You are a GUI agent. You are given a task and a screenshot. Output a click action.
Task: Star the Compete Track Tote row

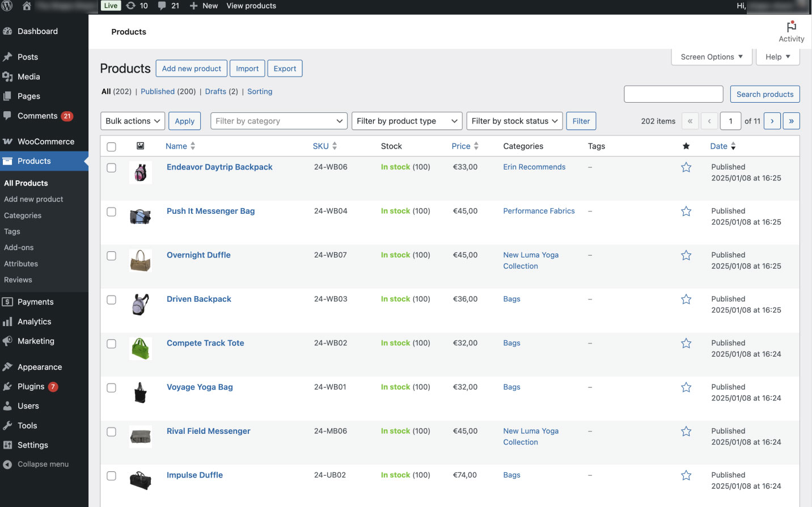coord(686,344)
